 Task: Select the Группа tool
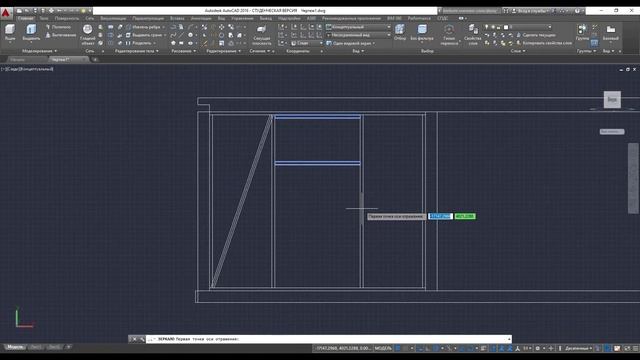[x=582, y=32]
